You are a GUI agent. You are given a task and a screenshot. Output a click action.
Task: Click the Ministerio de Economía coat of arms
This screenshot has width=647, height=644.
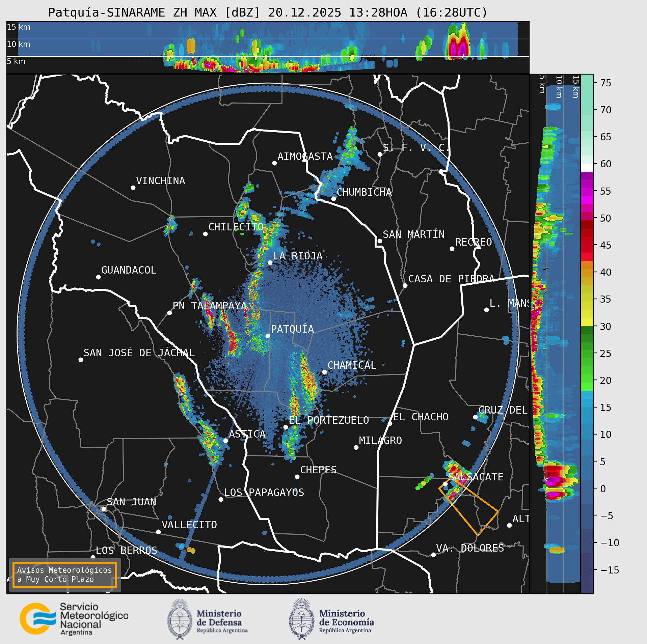click(x=302, y=619)
